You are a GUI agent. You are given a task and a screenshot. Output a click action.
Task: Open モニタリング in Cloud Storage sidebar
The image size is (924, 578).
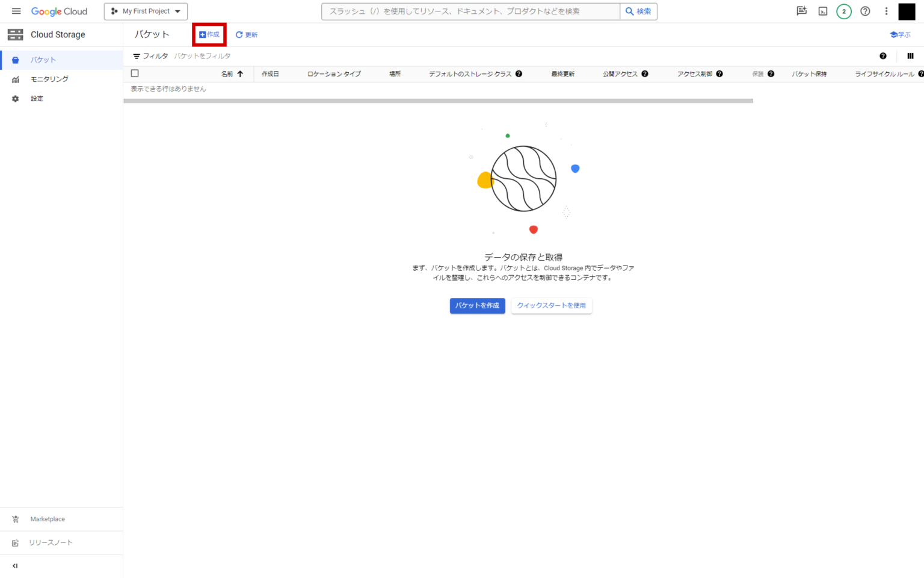(49, 79)
